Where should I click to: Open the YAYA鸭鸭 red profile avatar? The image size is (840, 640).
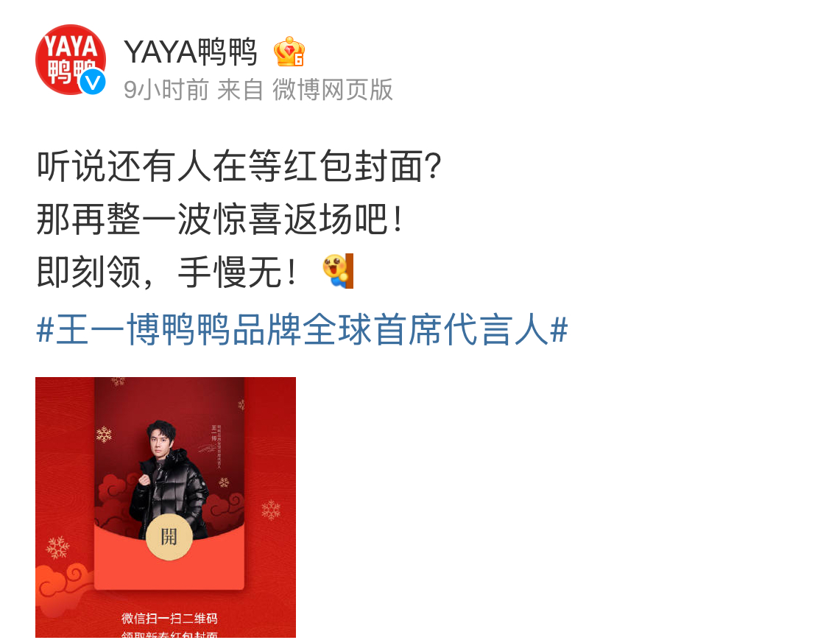[70, 60]
